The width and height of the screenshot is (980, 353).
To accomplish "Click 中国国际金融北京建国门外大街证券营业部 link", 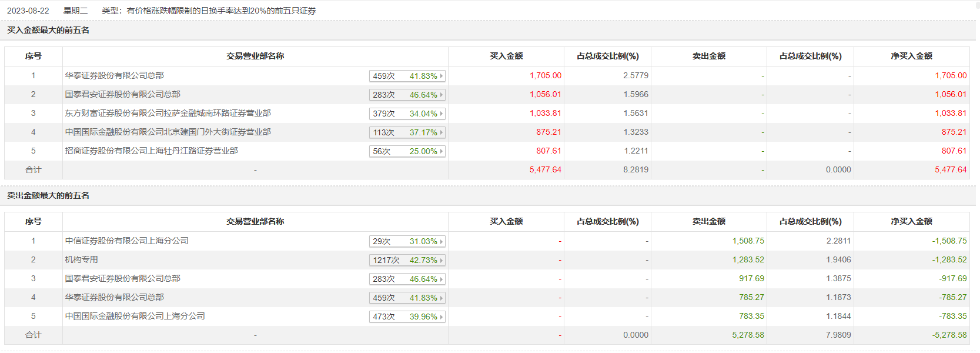I will pos(168,132).
